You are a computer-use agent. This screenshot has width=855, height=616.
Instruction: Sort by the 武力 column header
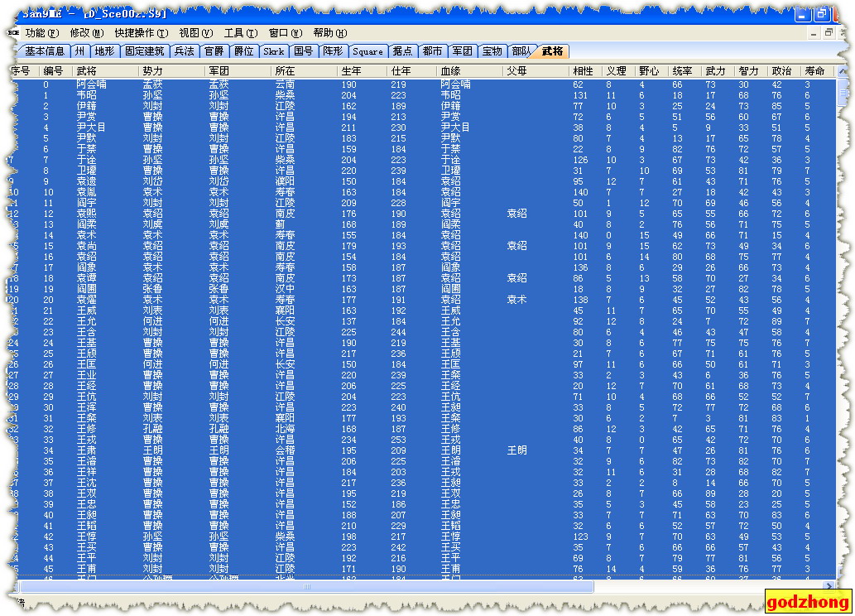tap(715, 71)
